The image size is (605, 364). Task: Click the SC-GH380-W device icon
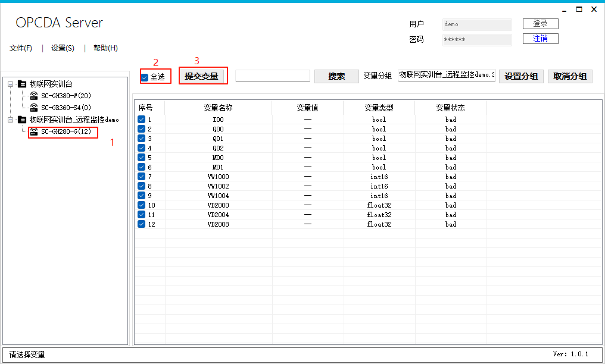[x=34, y=96]
